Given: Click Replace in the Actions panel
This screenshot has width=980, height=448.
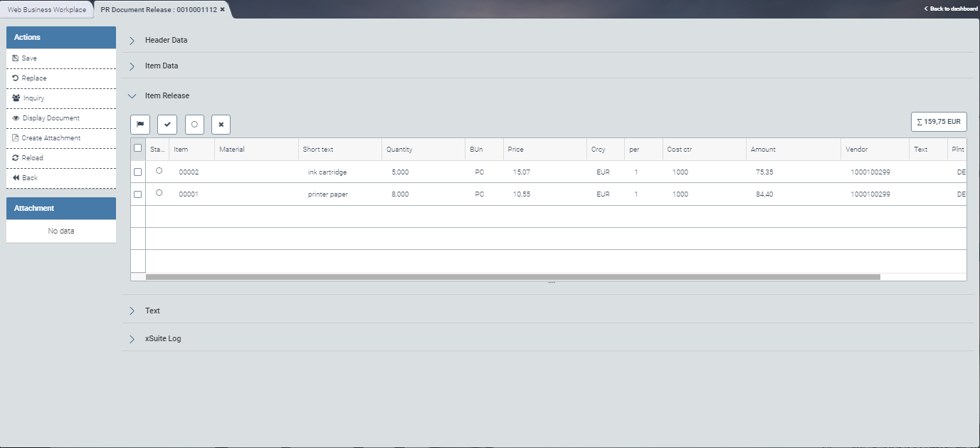Looking at the screenshot, I should pos(33,78).
